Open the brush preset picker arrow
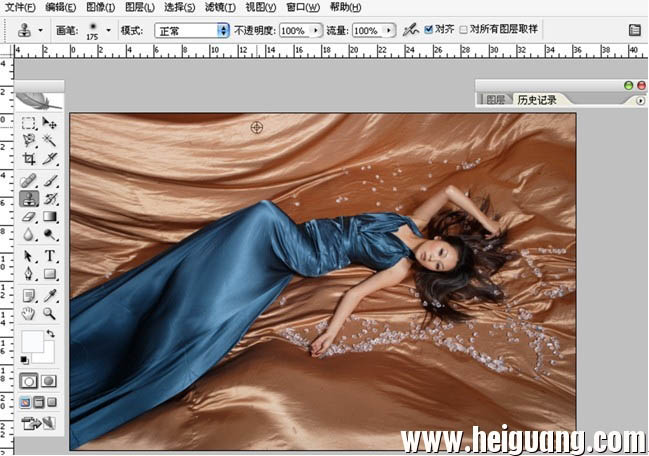The image size is (649, 456). click(x=108, y=30)
